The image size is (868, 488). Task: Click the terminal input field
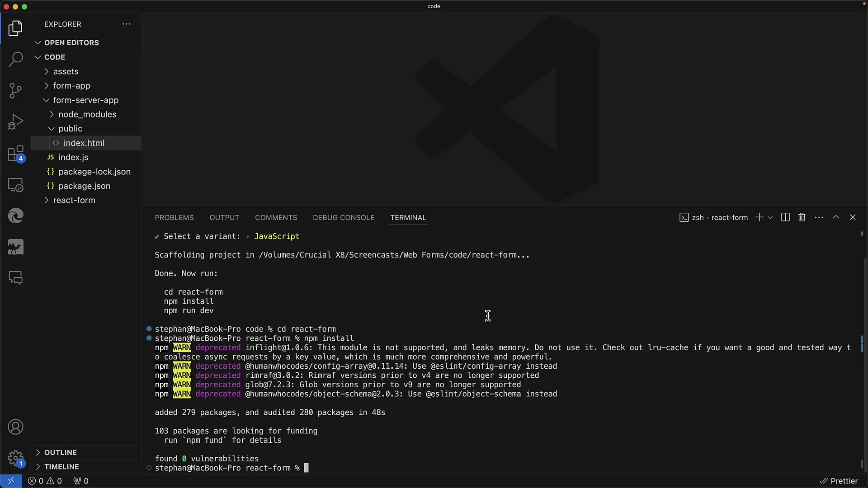[307, 468]
